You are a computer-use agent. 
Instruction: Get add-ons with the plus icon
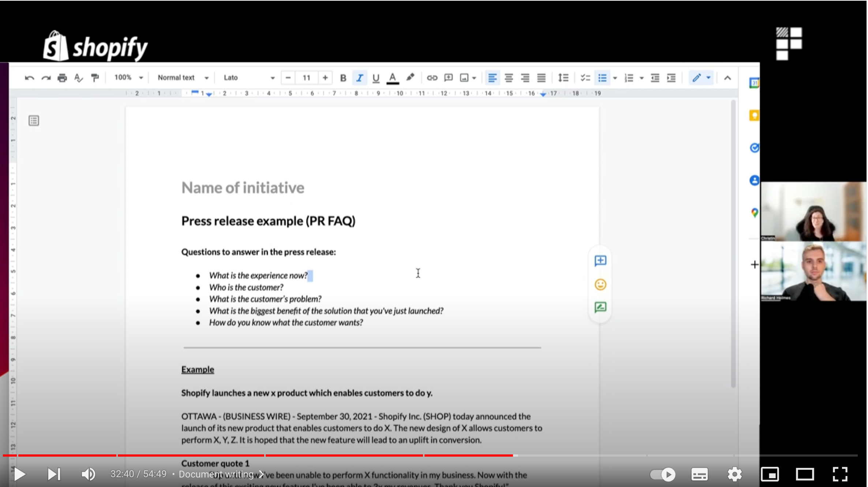[x=755, y=264]
